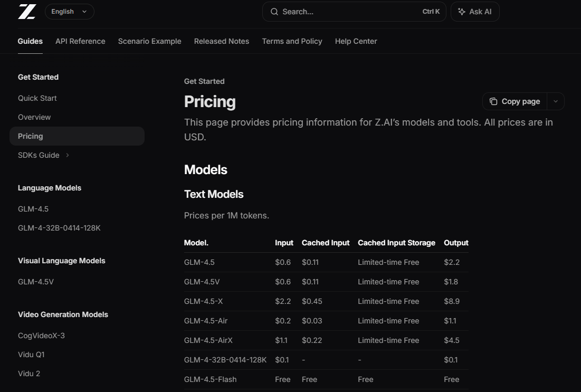Click the Cached Input Storage column header

click(396, 243)
